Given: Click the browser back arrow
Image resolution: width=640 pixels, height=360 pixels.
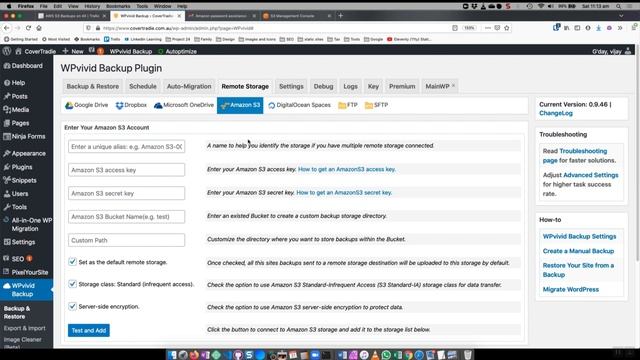Looking at the screenshot, I should click(7, 28).
